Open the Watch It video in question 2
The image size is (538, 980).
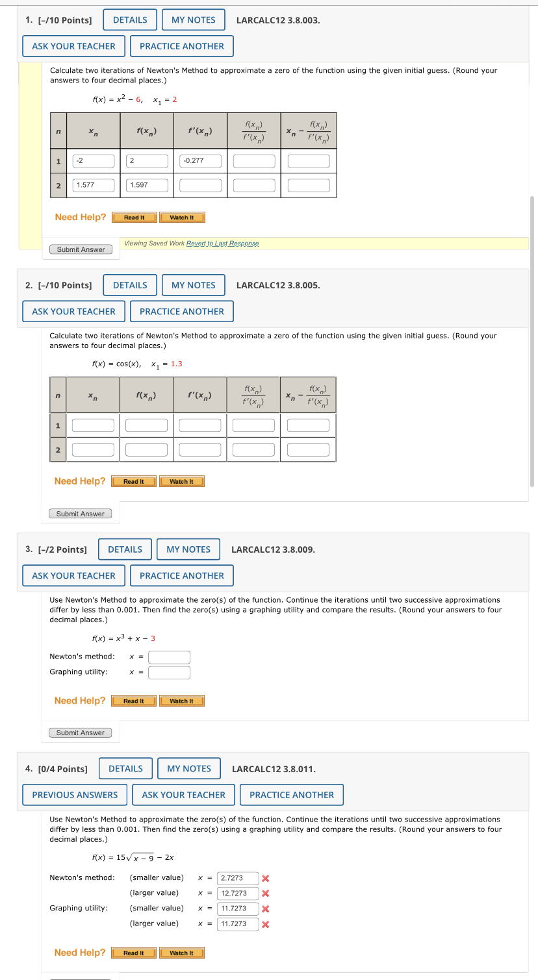[182, 481]
